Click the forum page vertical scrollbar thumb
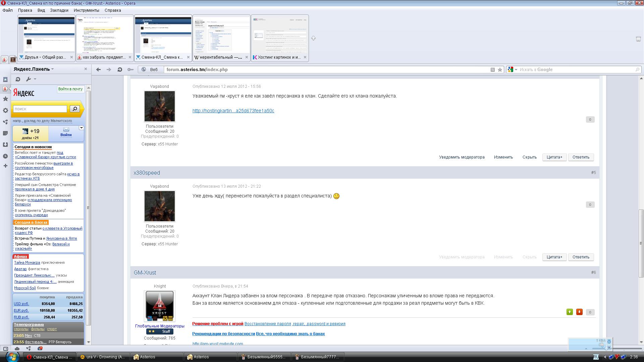 pyautogui.click(x=641, y=243)
